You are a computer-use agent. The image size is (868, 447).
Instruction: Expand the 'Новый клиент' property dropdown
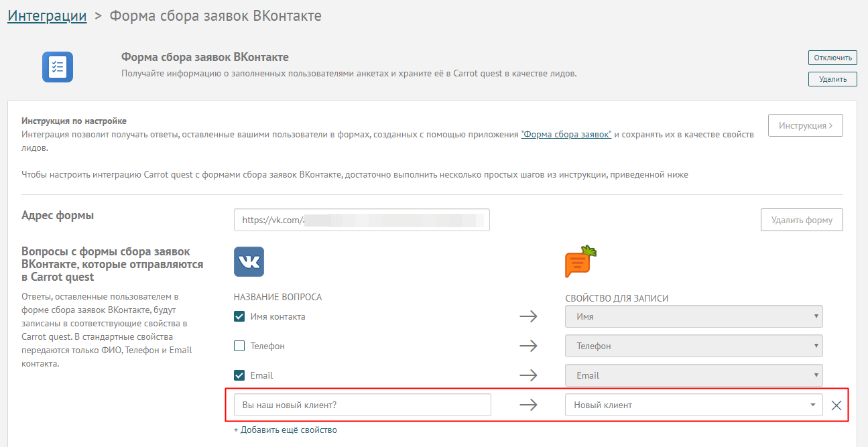694,405
